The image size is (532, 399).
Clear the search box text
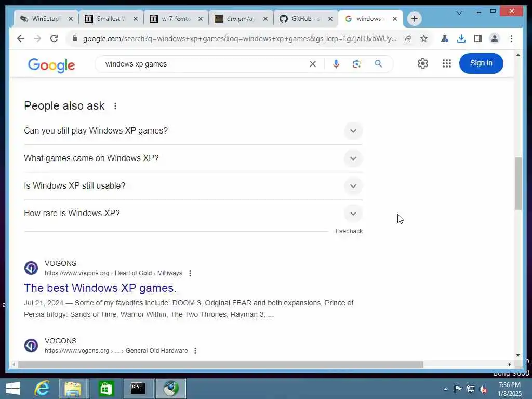tap(312, 64)
